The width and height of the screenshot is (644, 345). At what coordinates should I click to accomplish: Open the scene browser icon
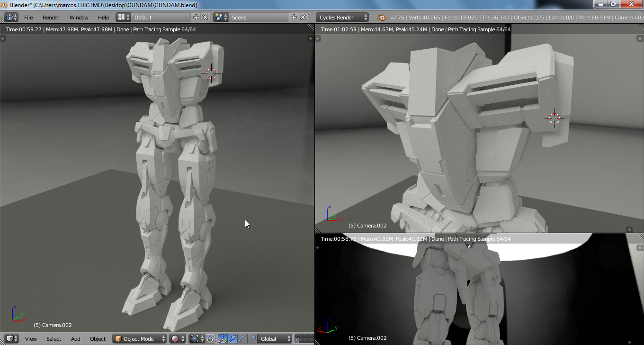click(x=221, y=18)
